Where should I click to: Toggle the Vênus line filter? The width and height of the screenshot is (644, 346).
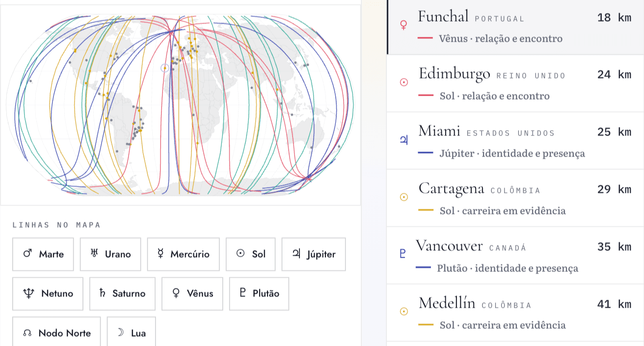coord(192,293)
